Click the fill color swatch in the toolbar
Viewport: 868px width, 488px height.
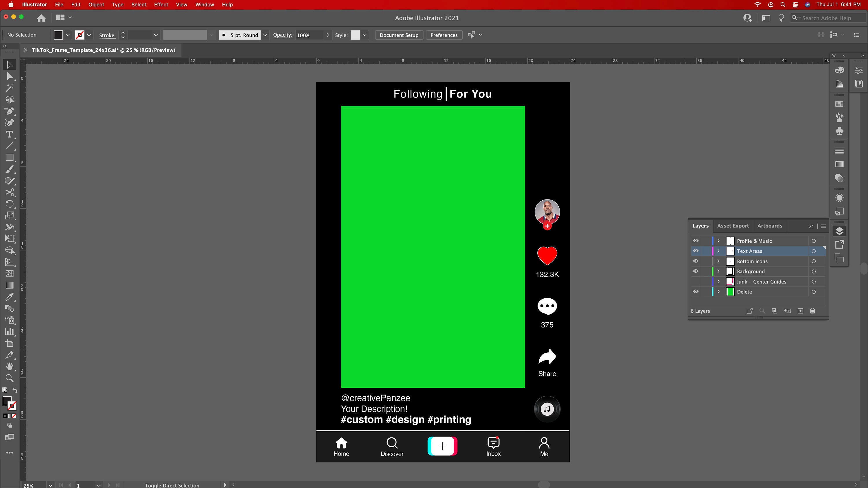tap(58, 35)
